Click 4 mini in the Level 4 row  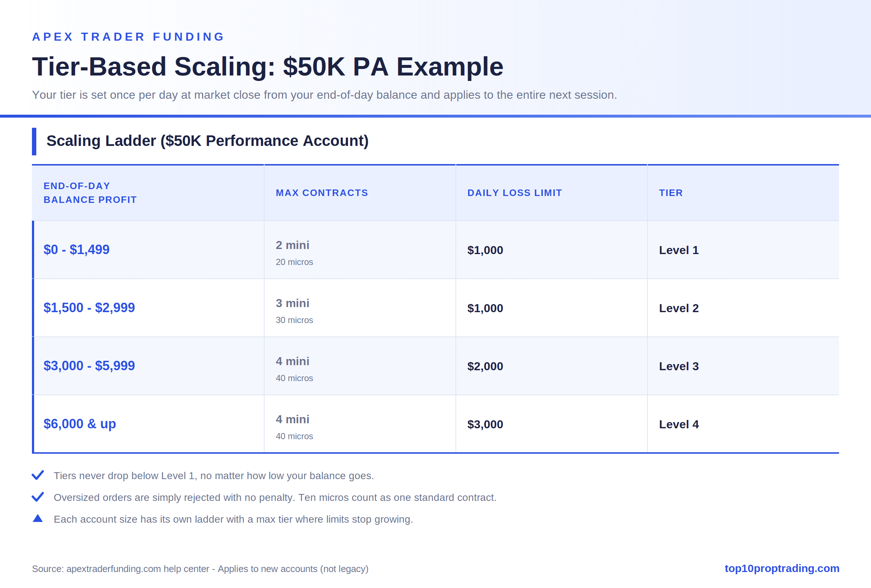point(293,419)
